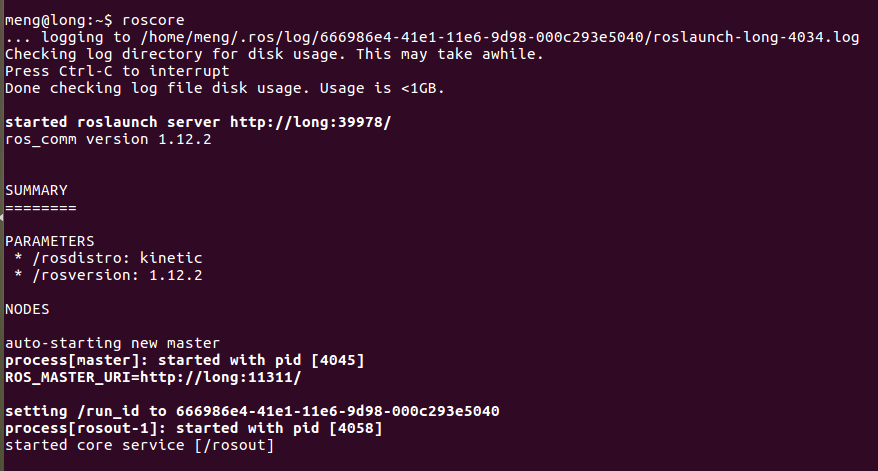
Task: Click the /rosdistro: kinetic parameter line
Action: 108,258
